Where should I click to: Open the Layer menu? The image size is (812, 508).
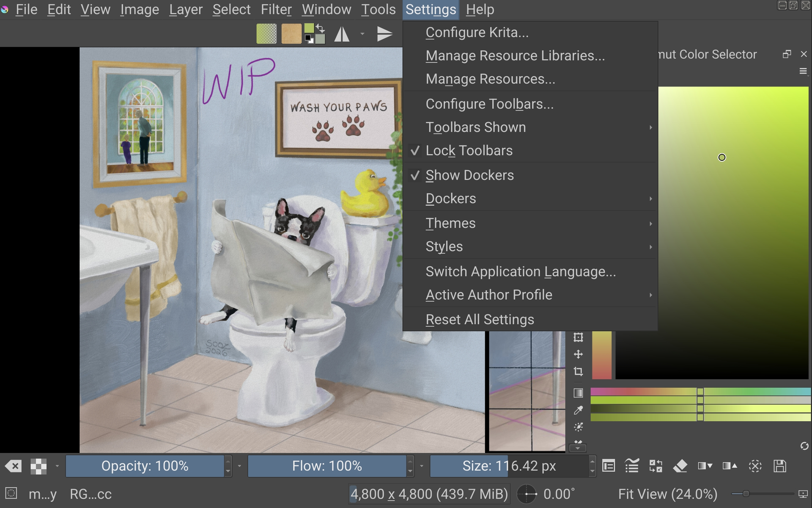[x=186, y=9]
